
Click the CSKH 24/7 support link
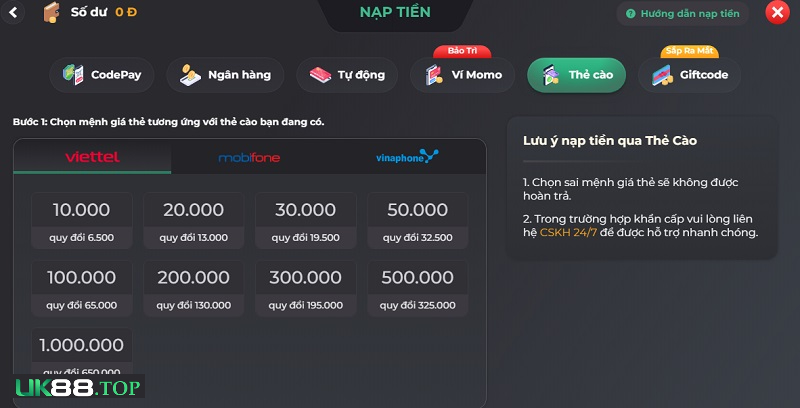tap(568, 233)
